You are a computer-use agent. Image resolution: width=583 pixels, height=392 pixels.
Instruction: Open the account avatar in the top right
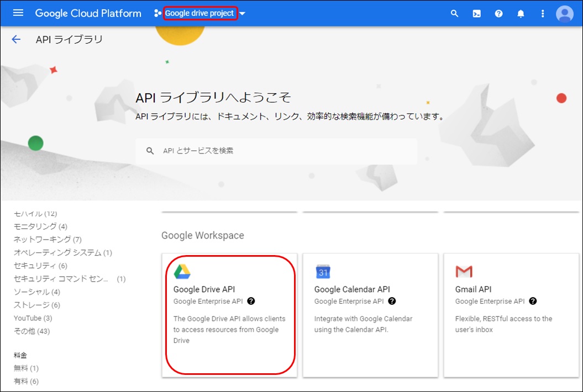564,13
